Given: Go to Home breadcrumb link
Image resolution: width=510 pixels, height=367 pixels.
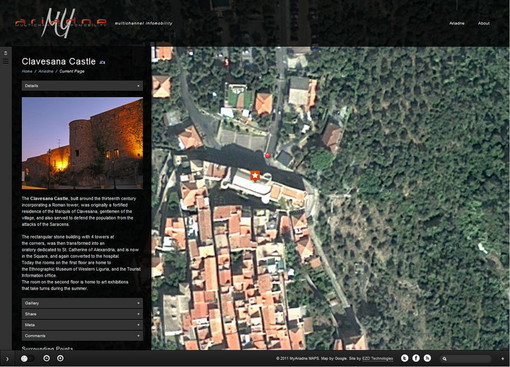Looking at the screenshot, I should [27, 71].
